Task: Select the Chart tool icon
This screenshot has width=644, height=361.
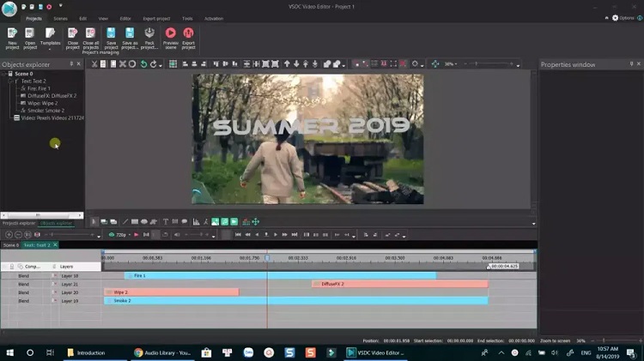Action: point(196,222)
